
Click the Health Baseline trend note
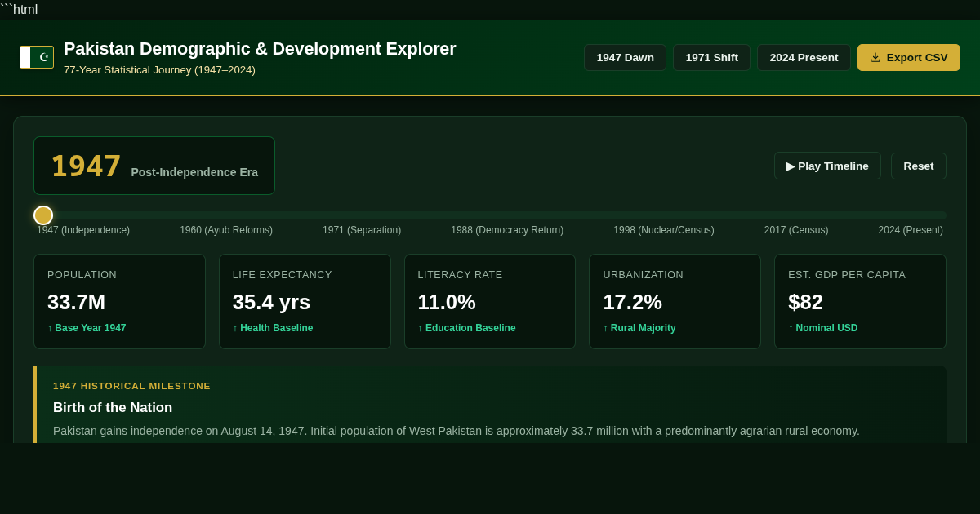273,328
